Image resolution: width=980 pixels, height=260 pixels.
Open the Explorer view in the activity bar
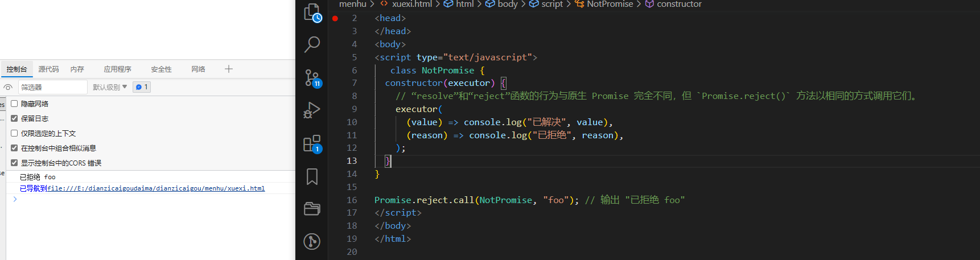(x=312, y=13)
